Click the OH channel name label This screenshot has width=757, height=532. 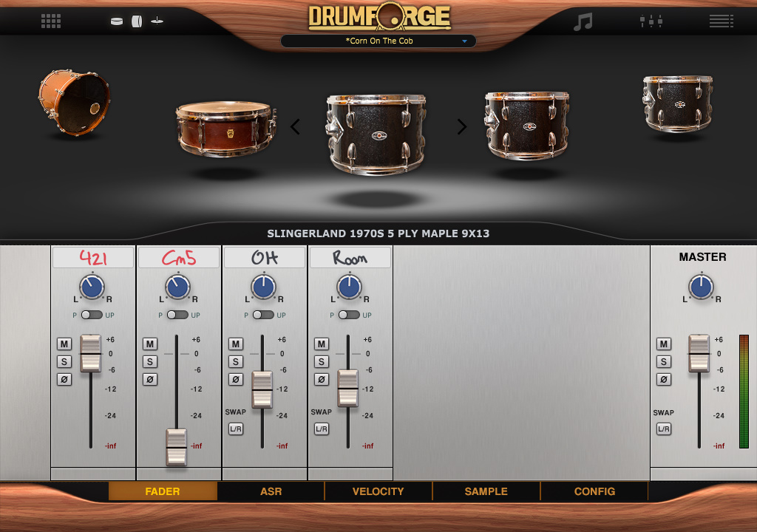pos(265,257)
